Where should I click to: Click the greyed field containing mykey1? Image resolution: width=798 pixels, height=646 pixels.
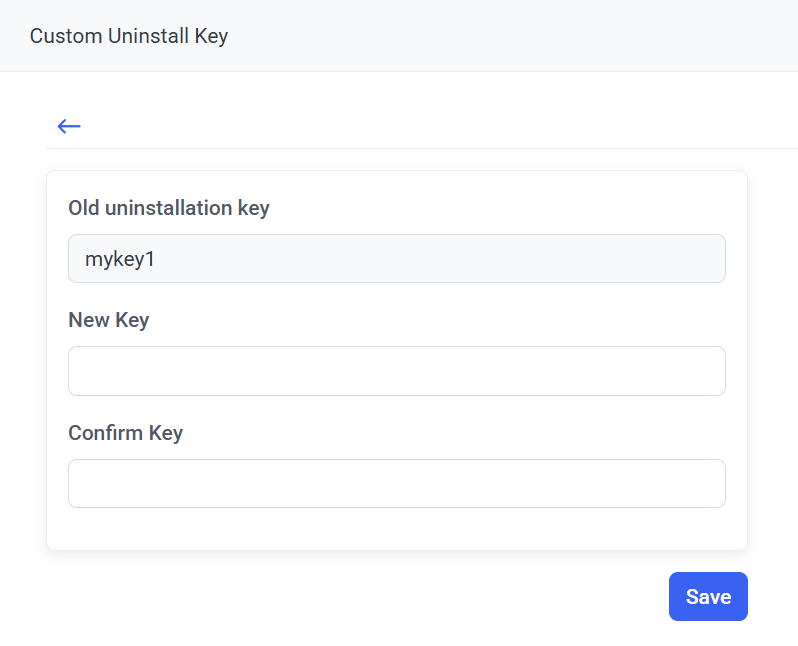396,259
